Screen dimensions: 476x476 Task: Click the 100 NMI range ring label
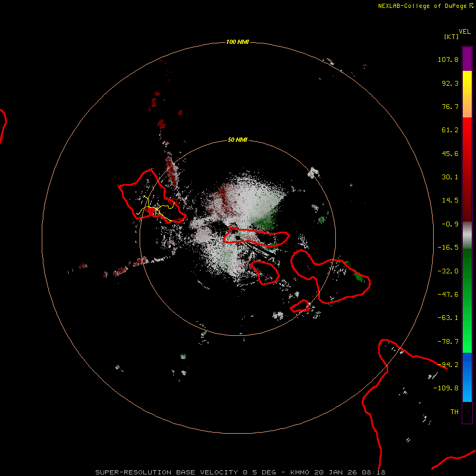coord(237,42)
